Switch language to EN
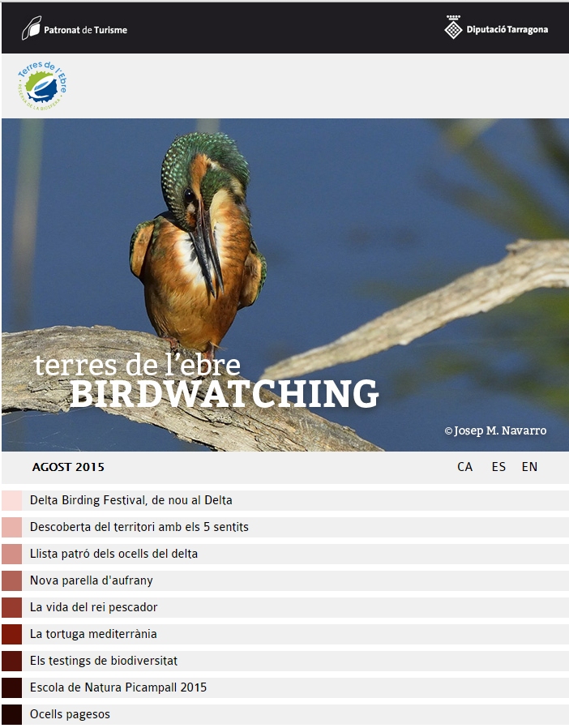 click(x=529, y=467)
